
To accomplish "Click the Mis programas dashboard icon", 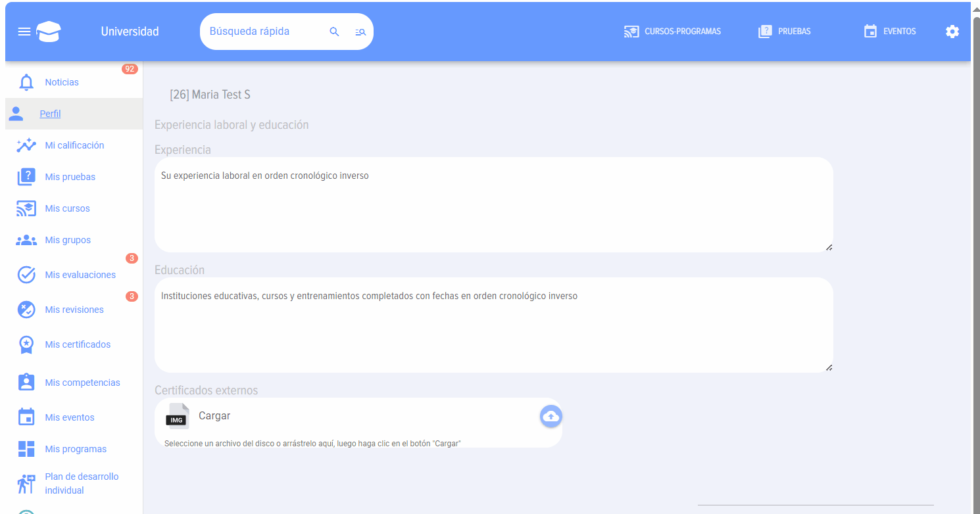I will 26,449.
